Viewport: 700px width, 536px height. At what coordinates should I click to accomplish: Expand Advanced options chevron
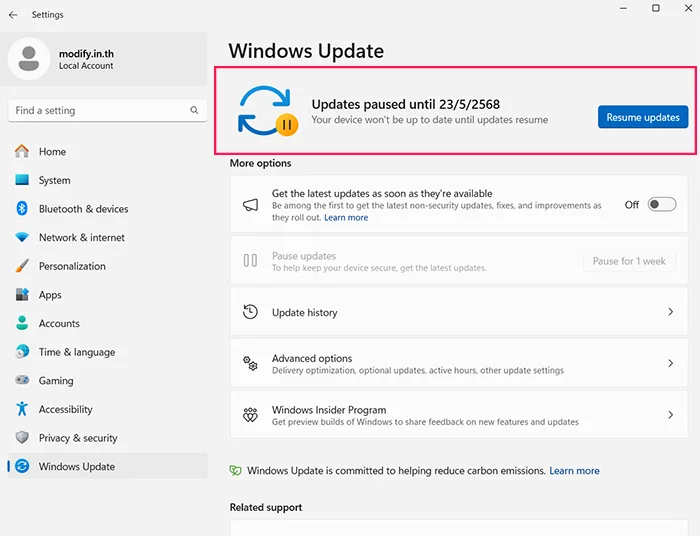tap(671, 363)
